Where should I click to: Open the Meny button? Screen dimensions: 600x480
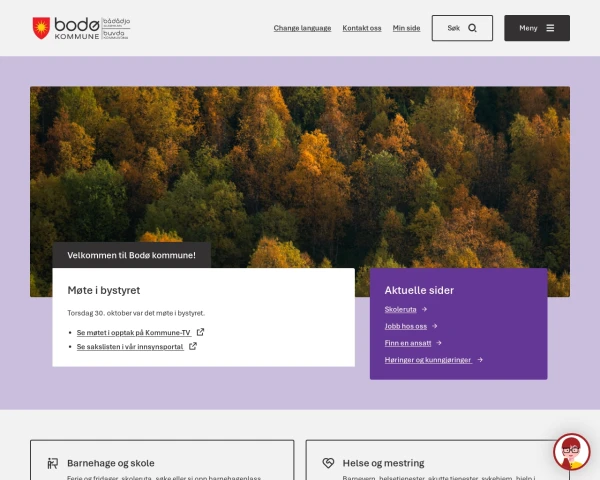click(537, 28)
